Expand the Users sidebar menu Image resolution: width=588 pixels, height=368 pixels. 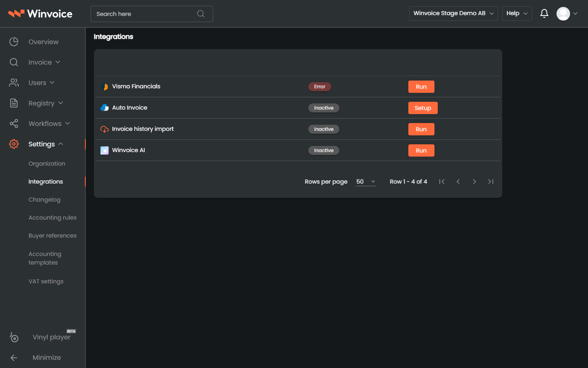point(52,83)
